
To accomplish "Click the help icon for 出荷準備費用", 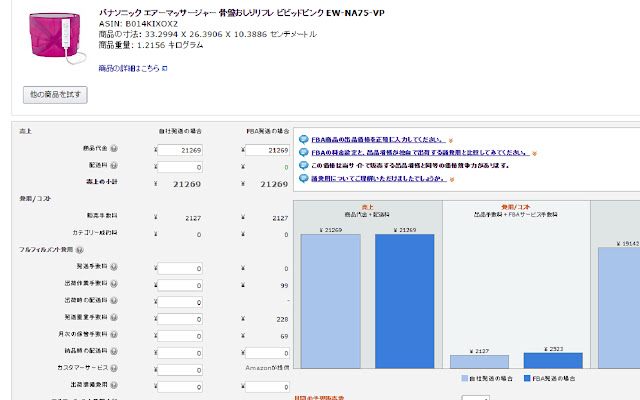I will [x=114, y=386].
